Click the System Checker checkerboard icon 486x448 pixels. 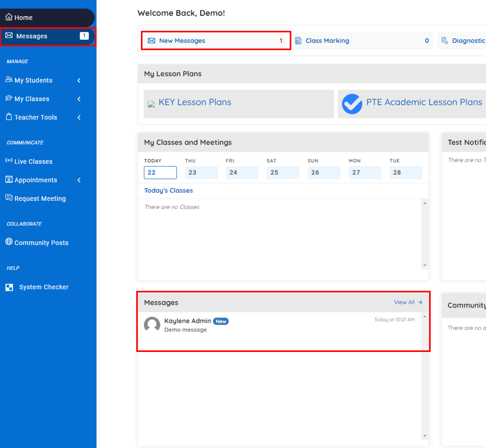9,287
